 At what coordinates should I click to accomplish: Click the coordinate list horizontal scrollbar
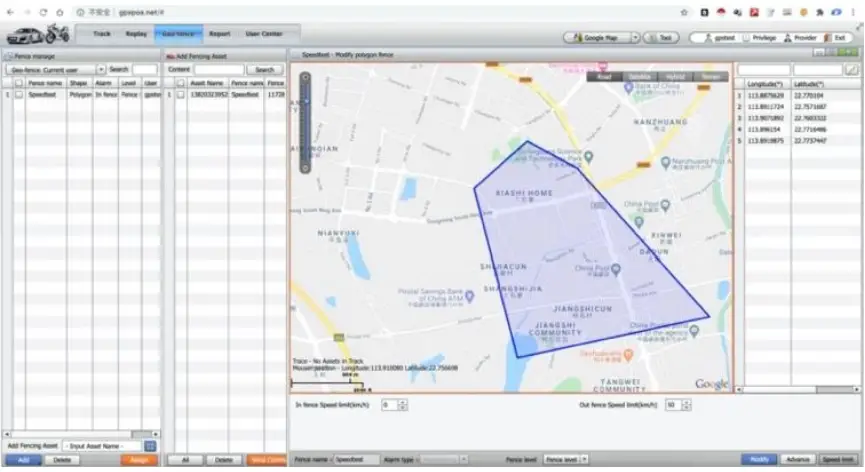(x=798, y=389)
